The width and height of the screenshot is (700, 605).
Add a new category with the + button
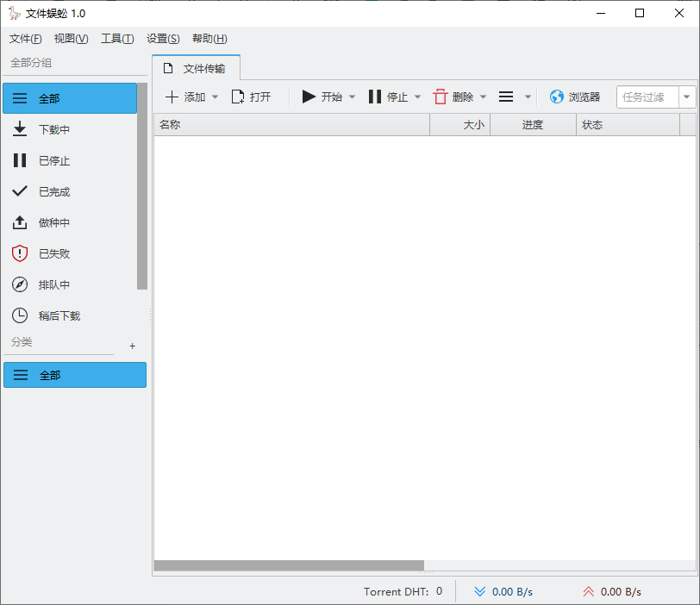pos(132,345)
